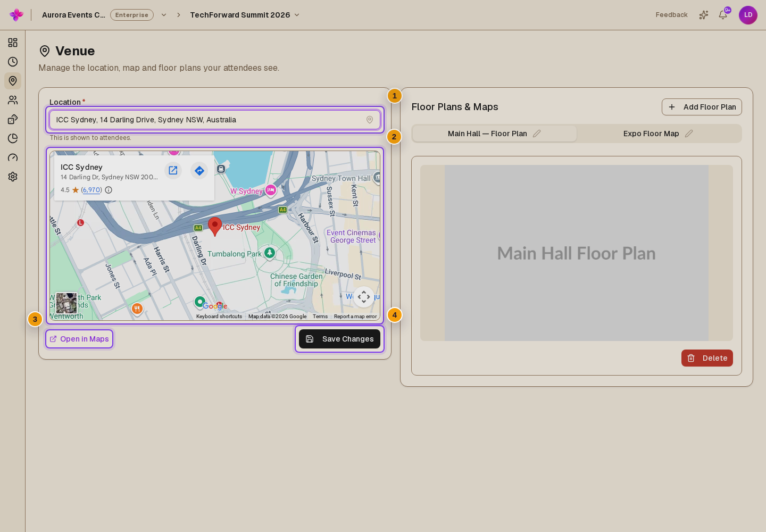Image resolution: width=766 pixels, height=532 pixels.
Task: Click the info icon next to review count
Action: click(x=109, y=190)
